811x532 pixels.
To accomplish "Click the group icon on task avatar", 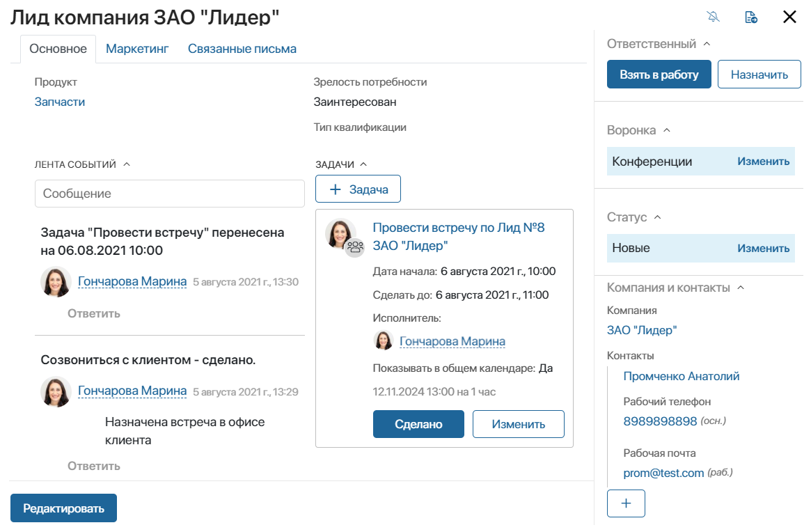I will [355, 247].
